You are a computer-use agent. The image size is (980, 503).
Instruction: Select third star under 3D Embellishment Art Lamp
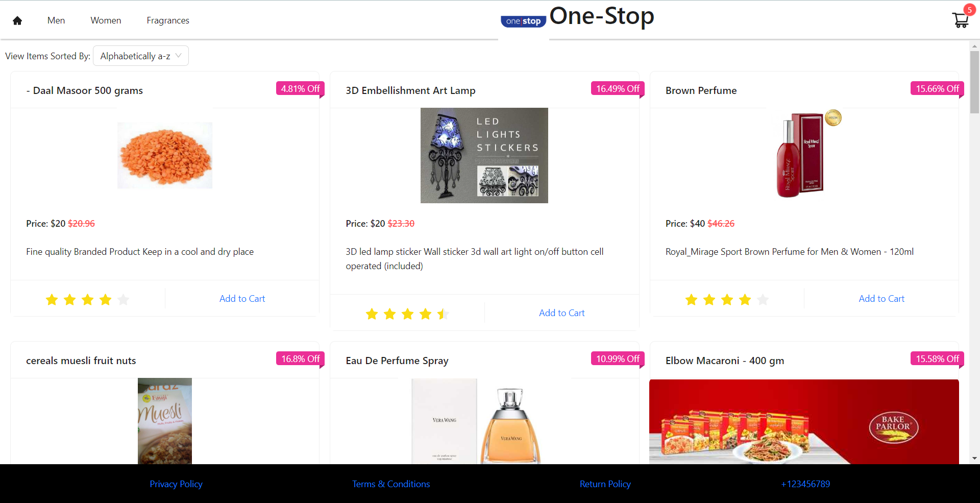(407, 314)
